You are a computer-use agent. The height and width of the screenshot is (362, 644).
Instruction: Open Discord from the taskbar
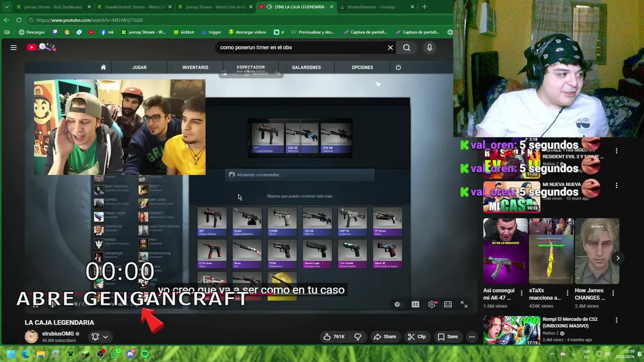point(130,354)
